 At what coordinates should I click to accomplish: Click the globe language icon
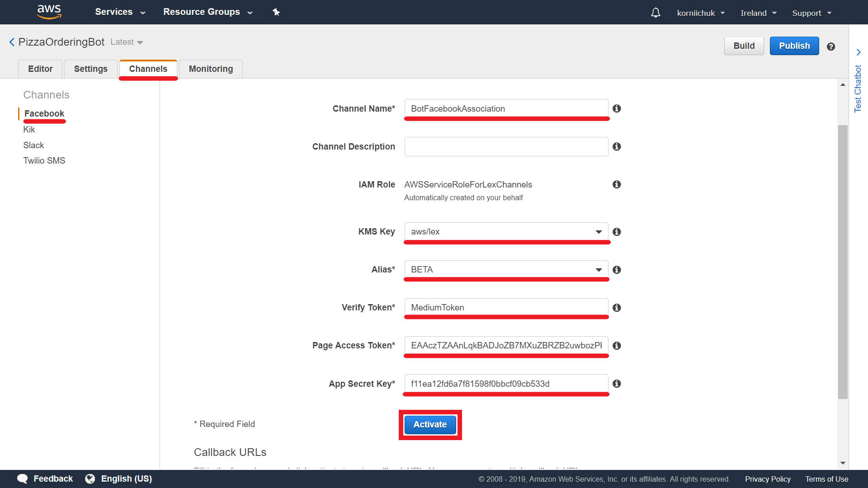[90, 479]
